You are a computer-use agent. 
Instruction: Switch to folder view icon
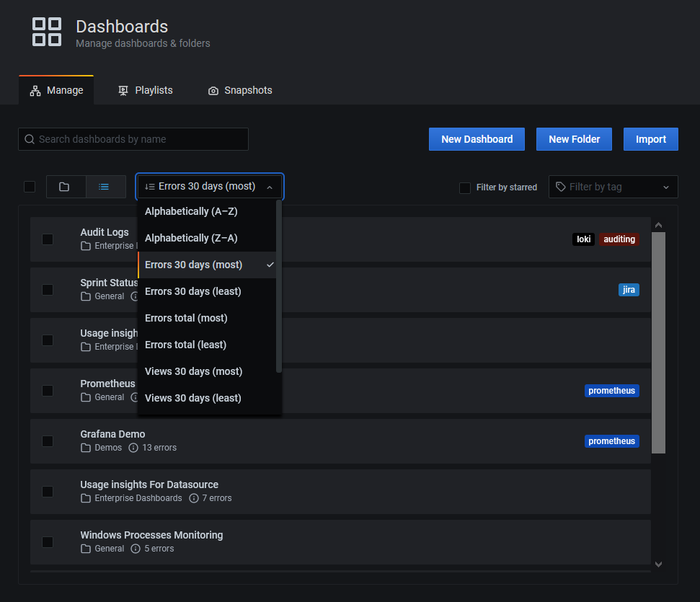pos(65,187)
